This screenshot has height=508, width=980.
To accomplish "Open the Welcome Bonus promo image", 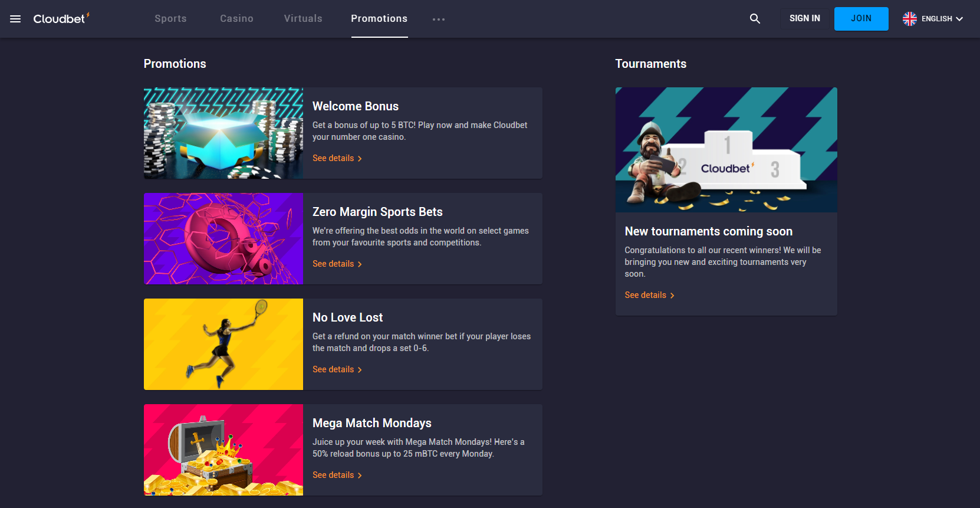I will (223, 133).
